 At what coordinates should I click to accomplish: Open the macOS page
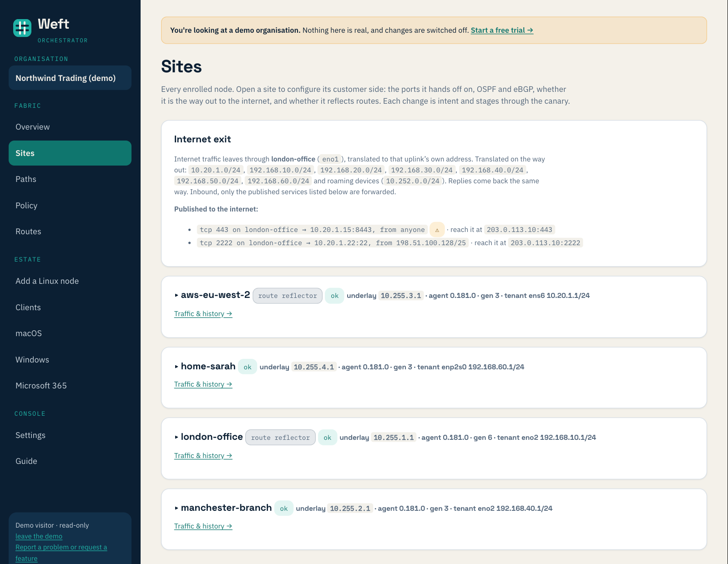(70, 333)
